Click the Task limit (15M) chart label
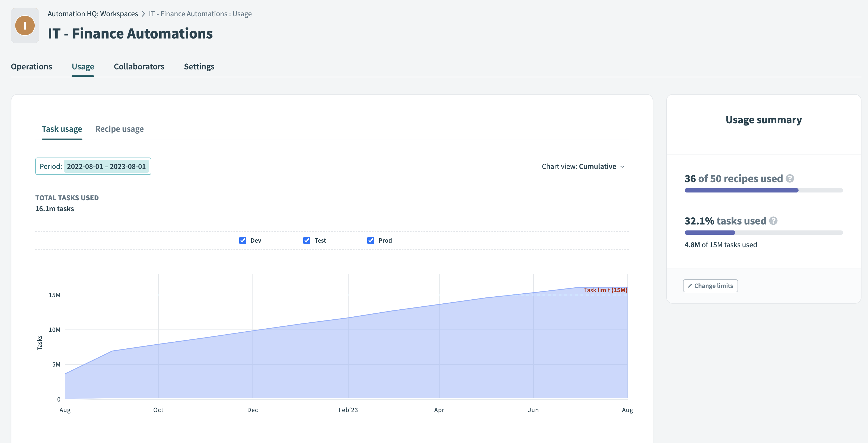The image size is (868, 443). pos(605,290)
